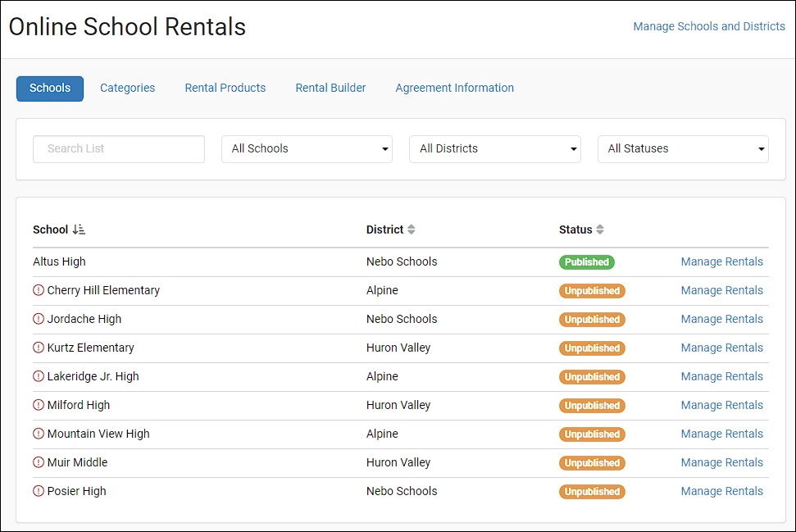Click the warning icon for Lakeridge Jr. High
Screen dimensions: 796x532
pyautogui.click(x=38, y=376)
